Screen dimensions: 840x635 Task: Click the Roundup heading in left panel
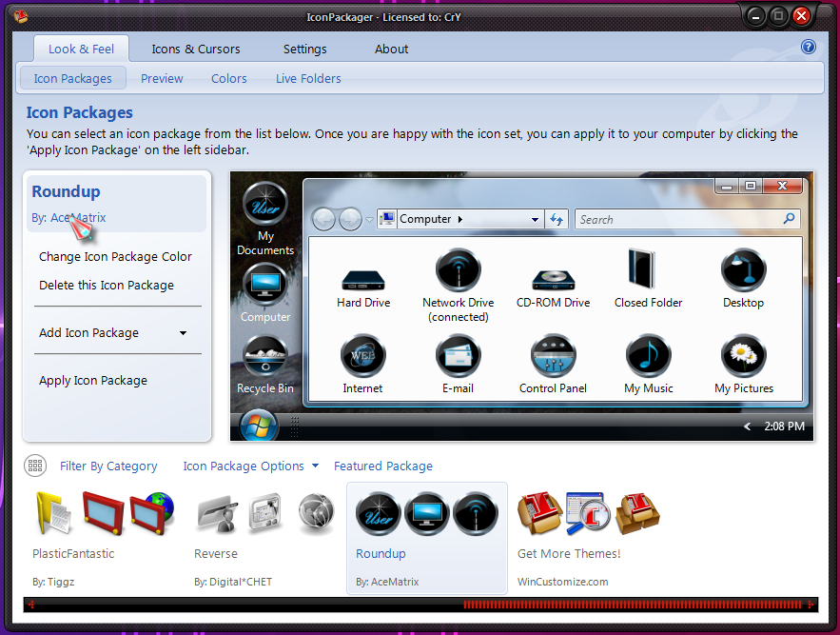click(66, 191)
